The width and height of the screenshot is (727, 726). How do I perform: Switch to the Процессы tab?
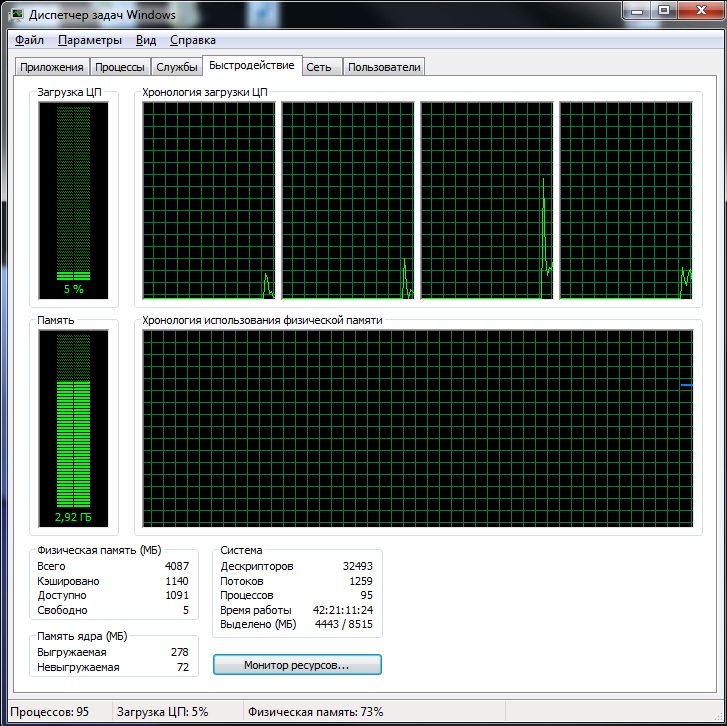120,67
